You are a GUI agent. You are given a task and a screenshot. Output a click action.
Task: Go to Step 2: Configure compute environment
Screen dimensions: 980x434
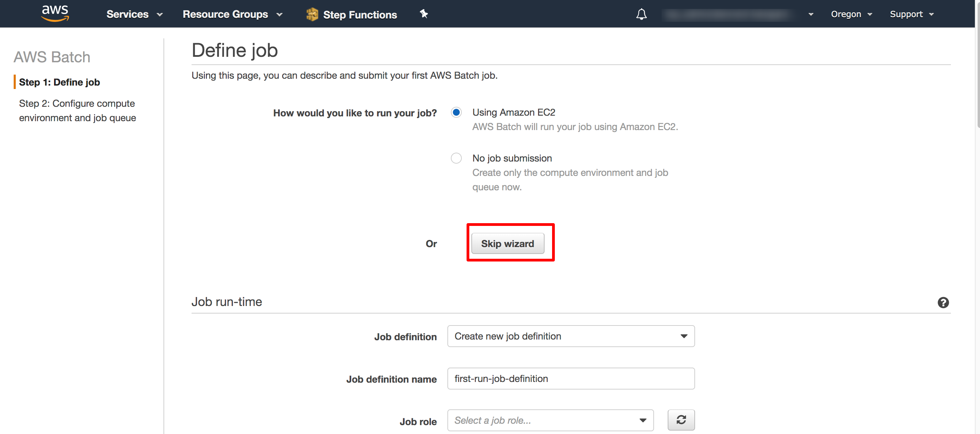[x=77, y=111]
